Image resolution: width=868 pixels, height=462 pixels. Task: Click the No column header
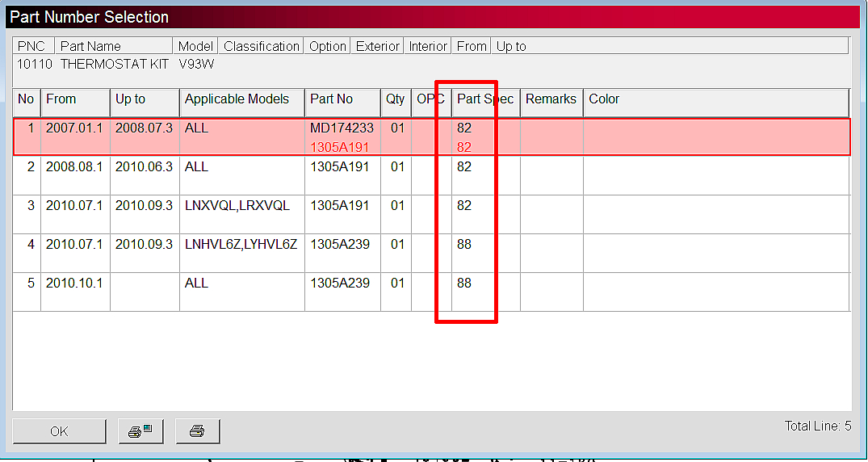click(x=26, y=99)
